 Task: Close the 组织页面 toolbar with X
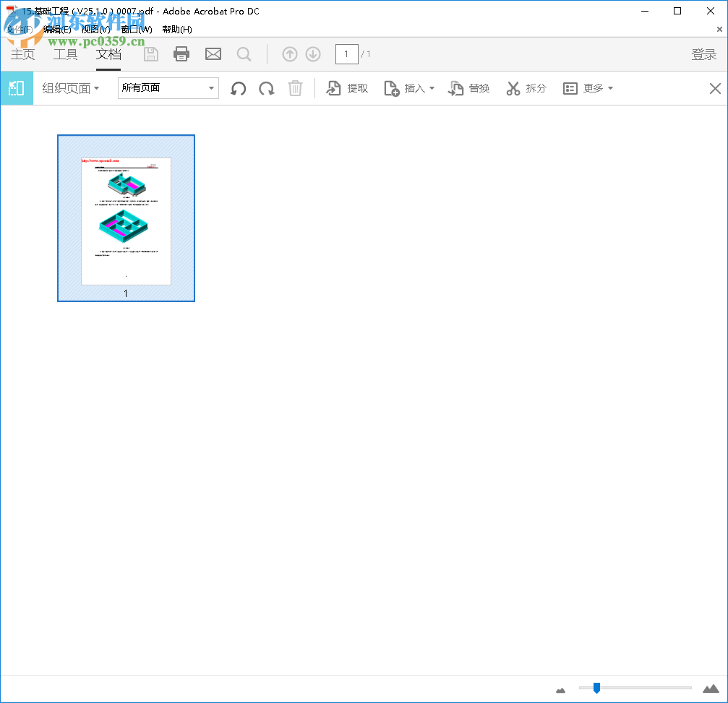tap(714, 88)
